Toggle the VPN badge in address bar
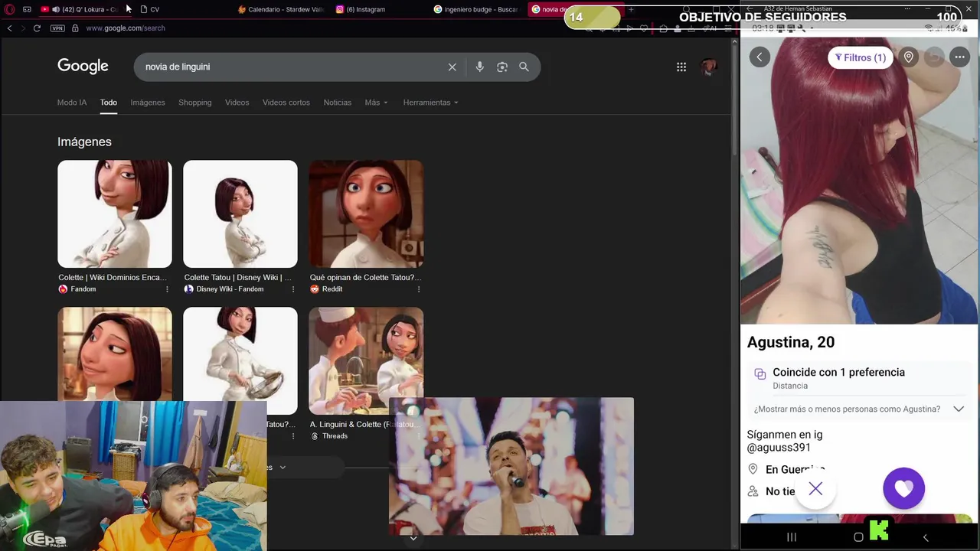 (57, 28)
